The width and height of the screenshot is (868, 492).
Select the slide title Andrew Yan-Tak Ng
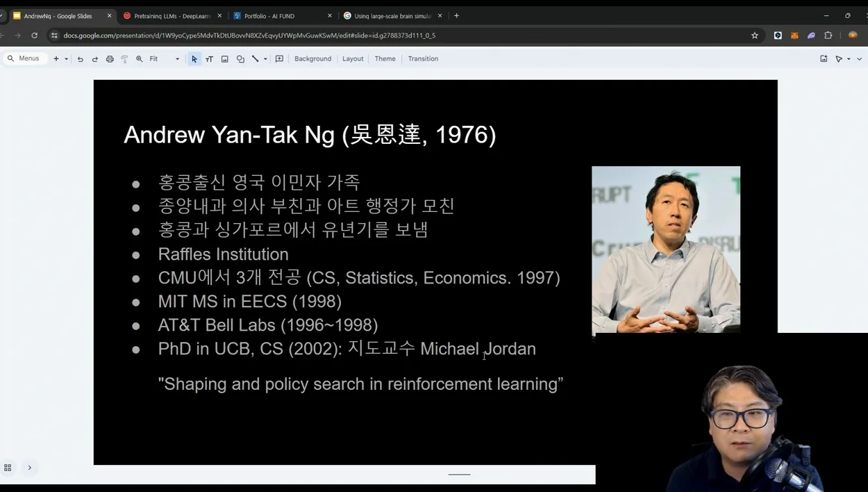(x=310, y=135)
